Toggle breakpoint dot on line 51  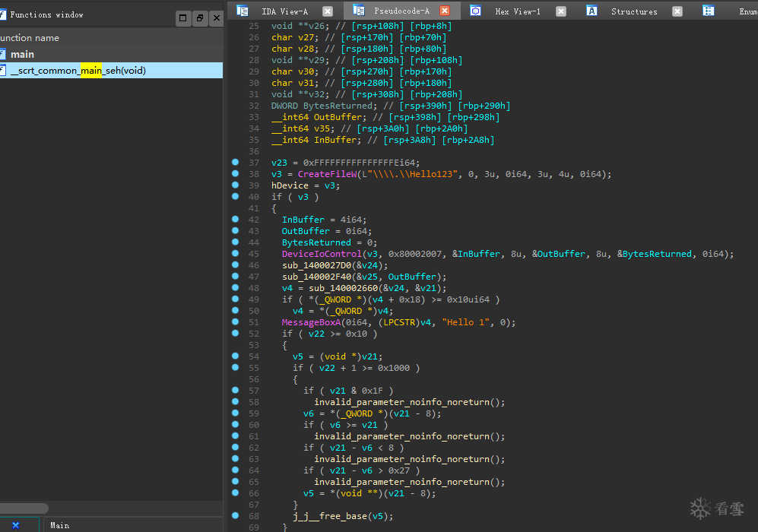click(235, 321)
